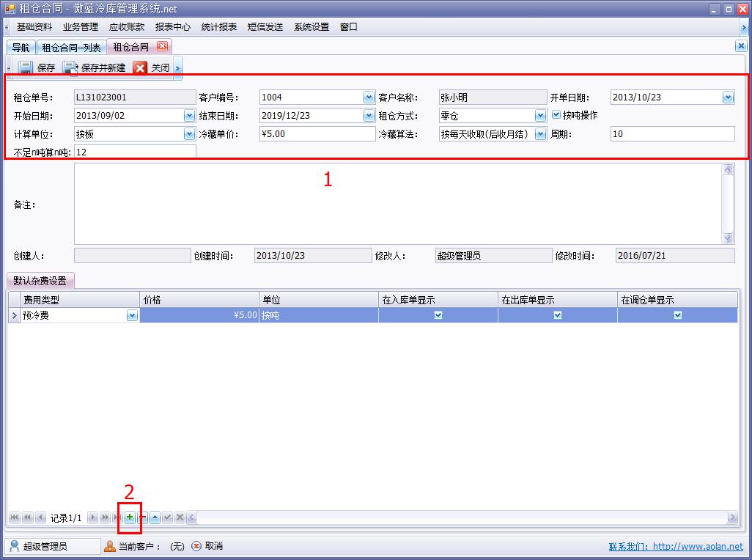Click the 备注 remarks text area
Screen dimensions: 752x560
point(396,204)
